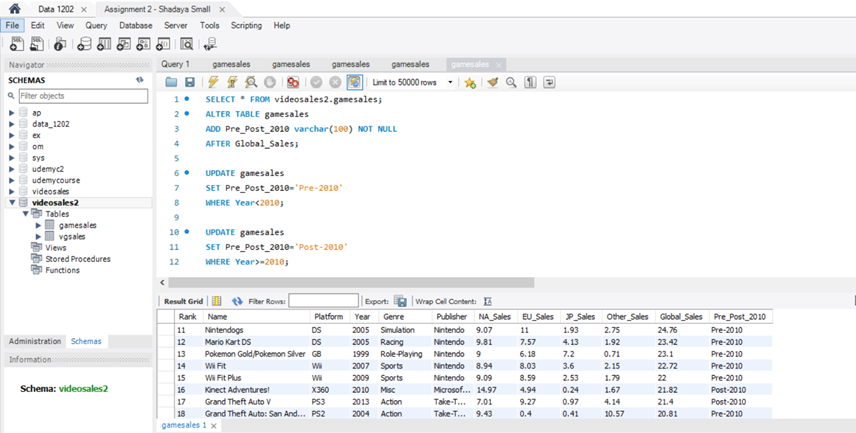
Task: Open the Scripting menu
Action: tap(246, 25)
